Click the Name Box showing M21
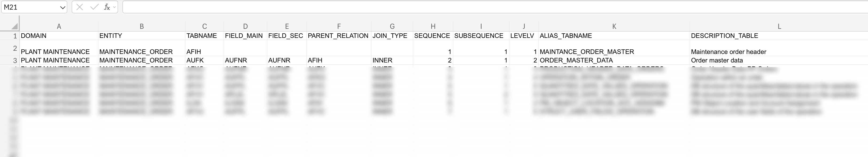Image resolution: width=868 pixels, height=157 pixels. pos(30,7)
